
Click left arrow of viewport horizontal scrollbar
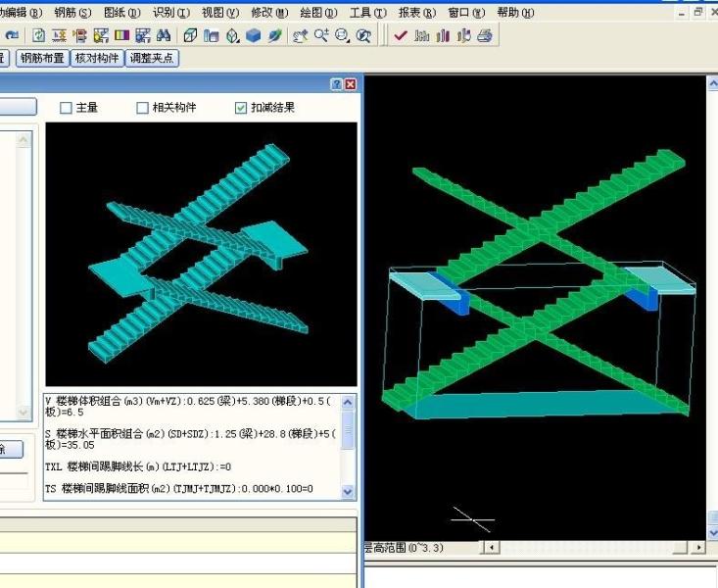click(492, 547)
